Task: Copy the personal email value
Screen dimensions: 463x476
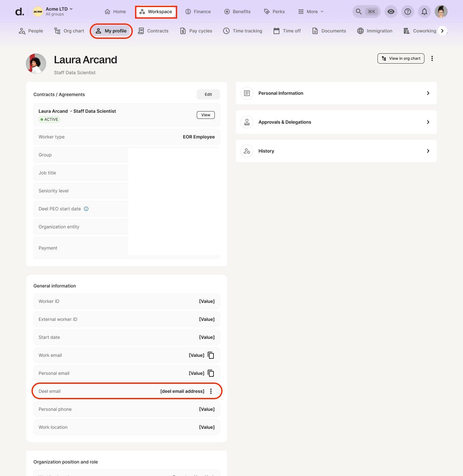Action: (x=211, y=373)
